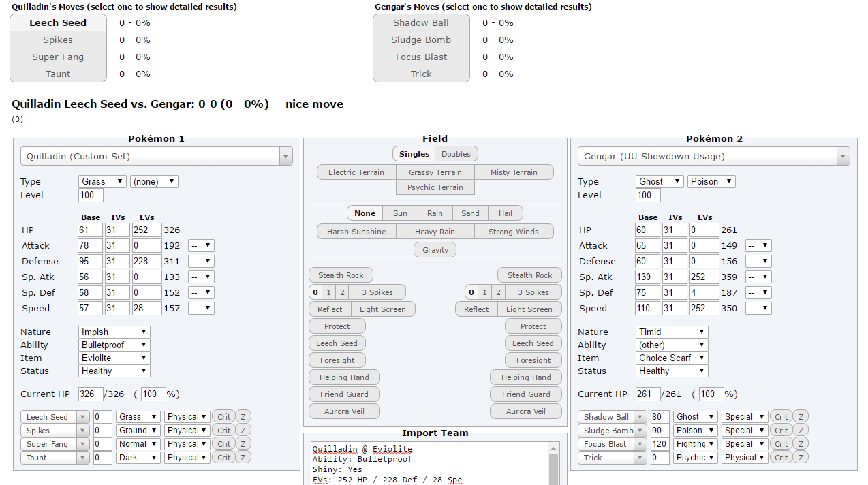Open Quilladin's Ability Bulletproof dropdown

tap(114, 345)
